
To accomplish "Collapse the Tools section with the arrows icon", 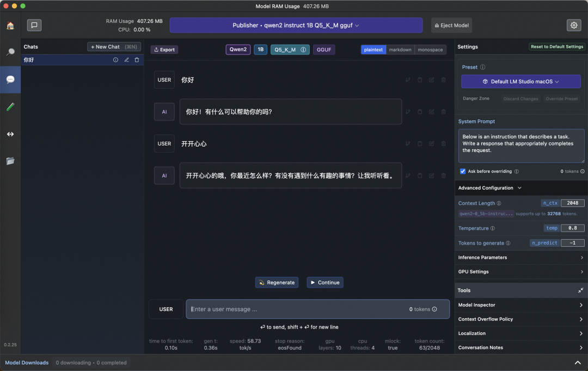I will coord(580,290).
